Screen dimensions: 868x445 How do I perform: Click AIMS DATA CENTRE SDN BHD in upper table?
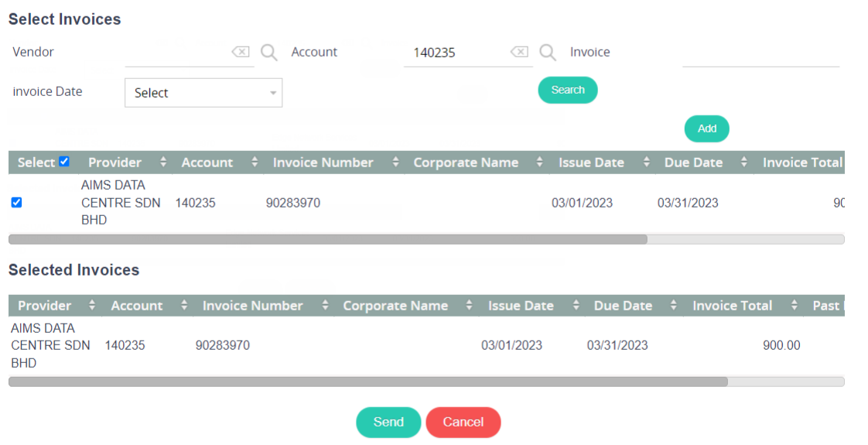coord(121,203)
